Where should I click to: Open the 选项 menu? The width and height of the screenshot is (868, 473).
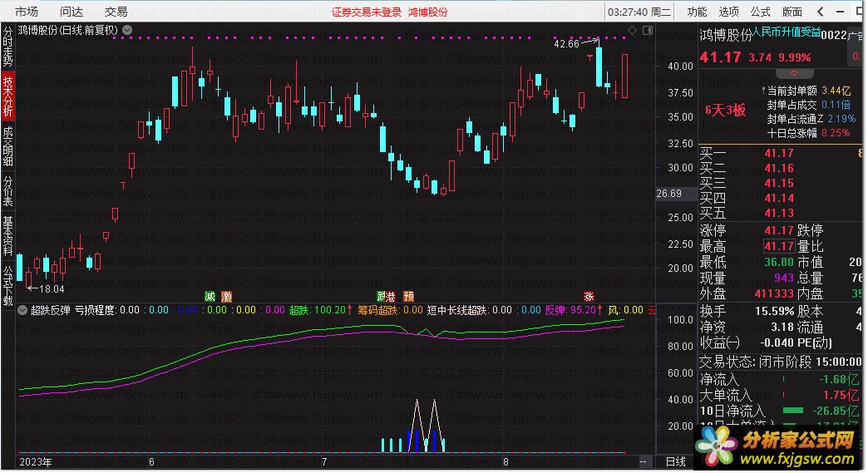[728, 12]
